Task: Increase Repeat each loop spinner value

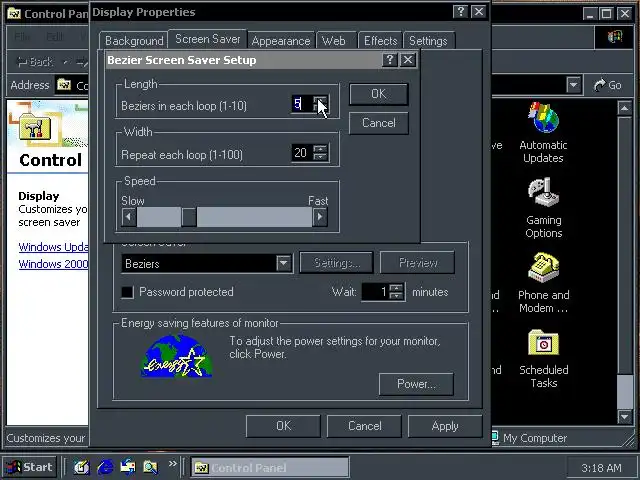Action: point(320,149)
